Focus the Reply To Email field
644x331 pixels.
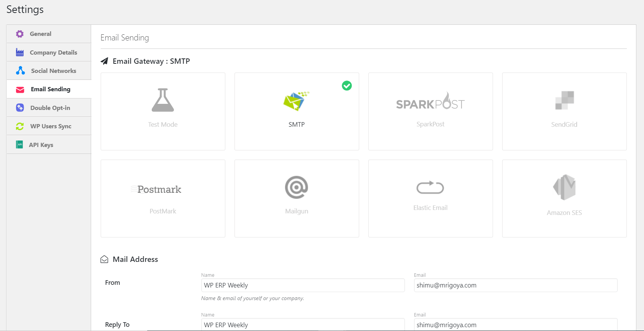(516, 325)
